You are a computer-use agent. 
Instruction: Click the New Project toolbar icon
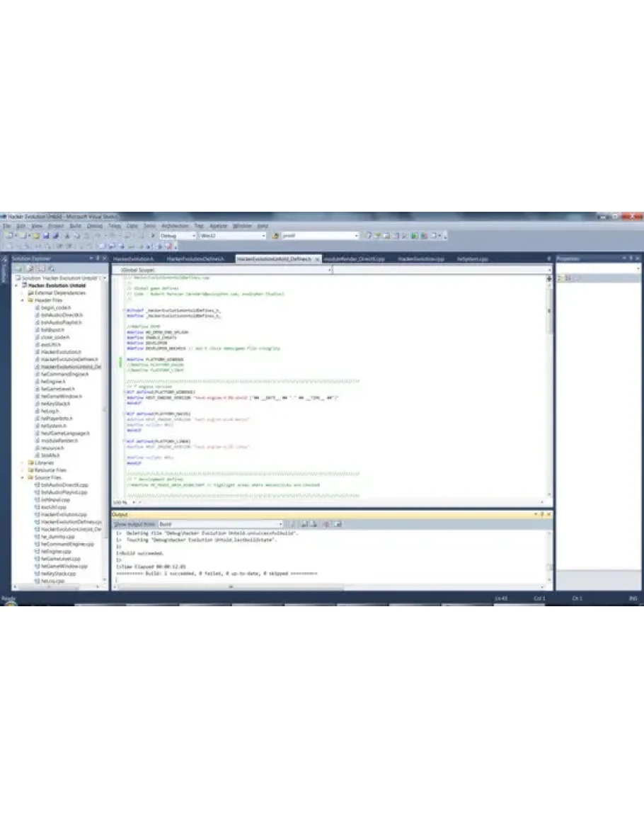[x=8, y=235]
